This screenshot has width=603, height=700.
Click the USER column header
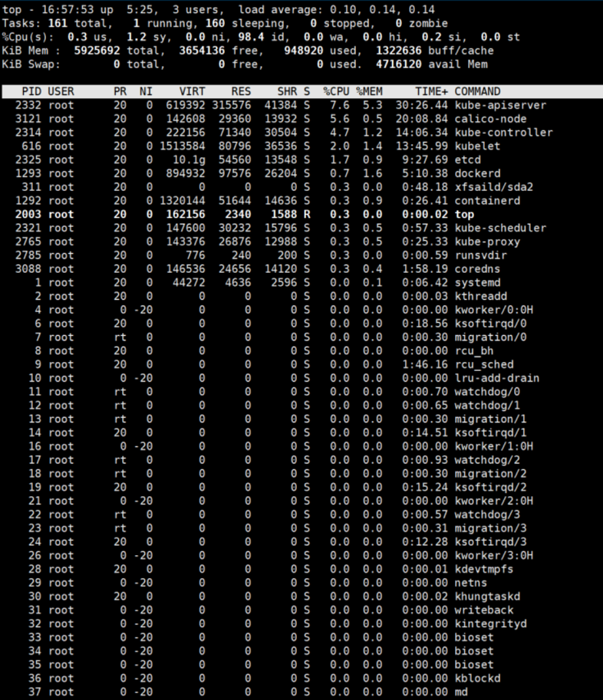tap(61, 91)
